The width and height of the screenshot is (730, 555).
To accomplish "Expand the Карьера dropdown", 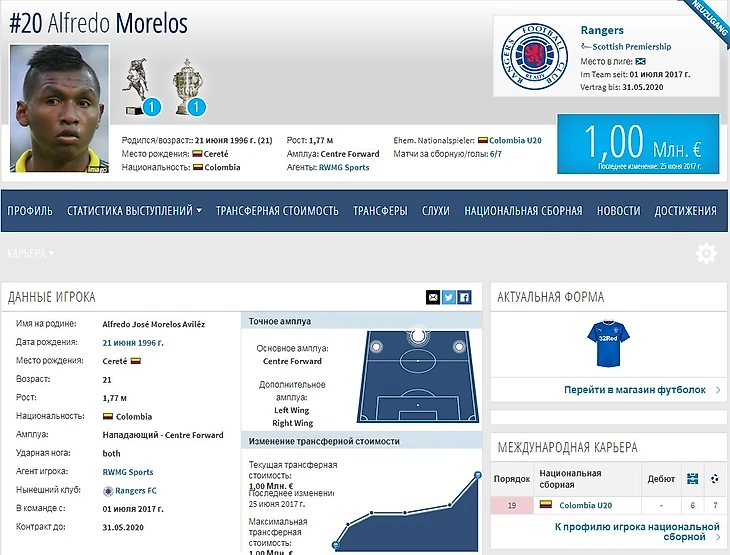I will 31,254.
